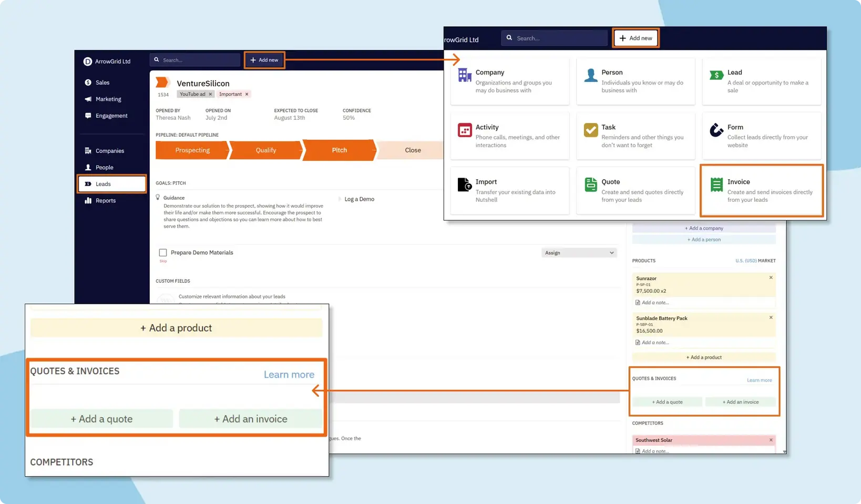The image size is (861, 504).
Task: Select the Reports icon
Action: pyautogui.click(x=88, y=201)
